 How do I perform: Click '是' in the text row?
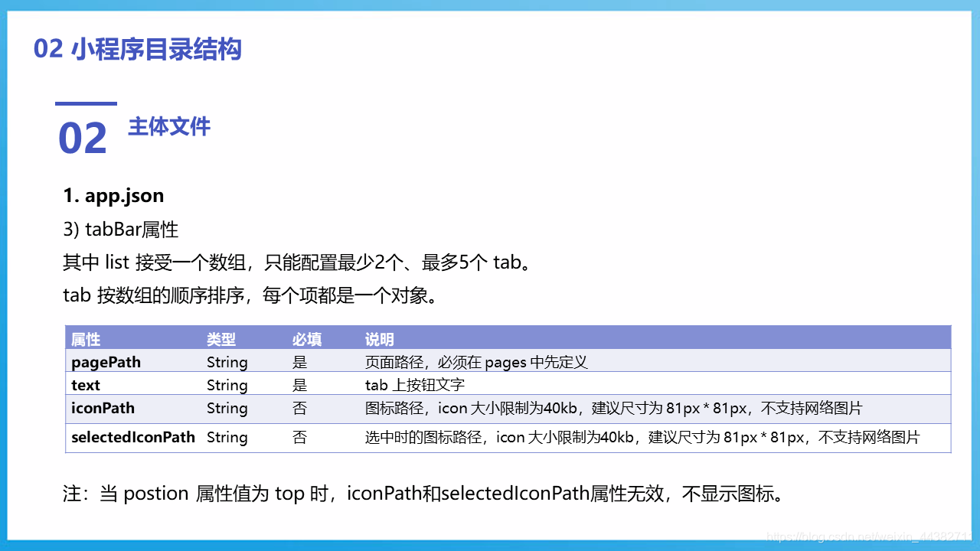(300, 385)
